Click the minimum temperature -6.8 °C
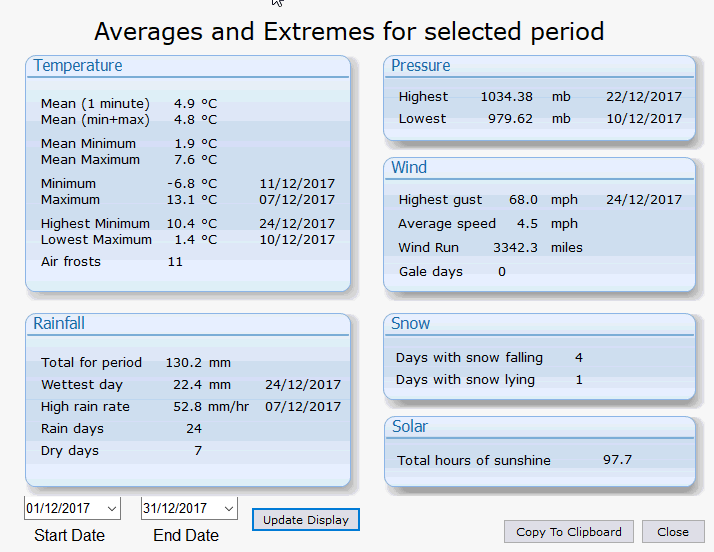The width and height of the screenshot is (714, 552). pyautogui.click(x=192, y=184)
